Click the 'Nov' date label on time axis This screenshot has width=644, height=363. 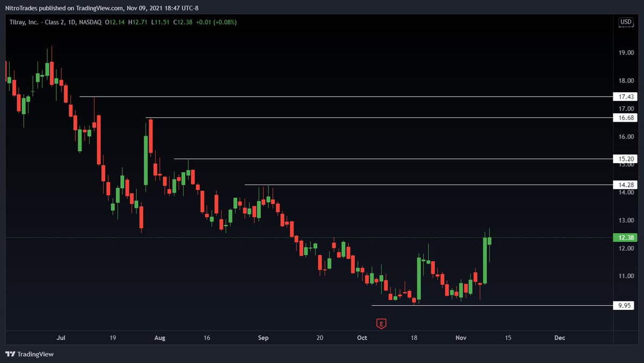[461, 338]
